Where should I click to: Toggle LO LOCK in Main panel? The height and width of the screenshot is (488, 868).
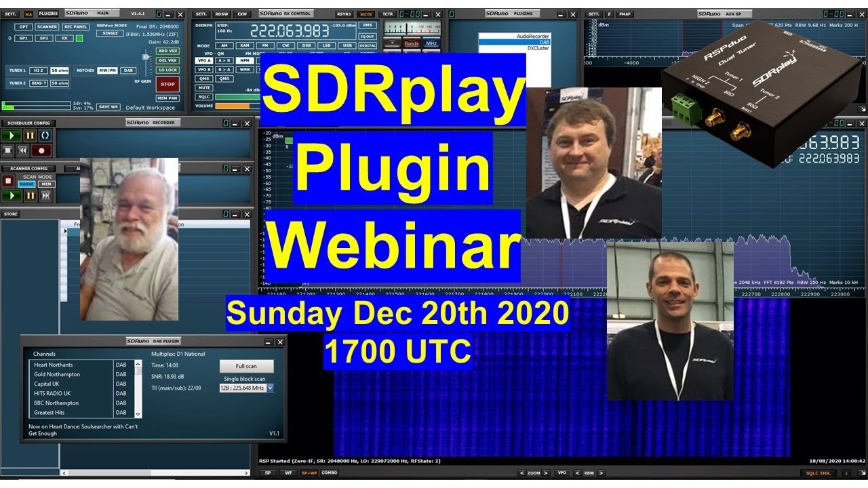click(x=167, y=70)
